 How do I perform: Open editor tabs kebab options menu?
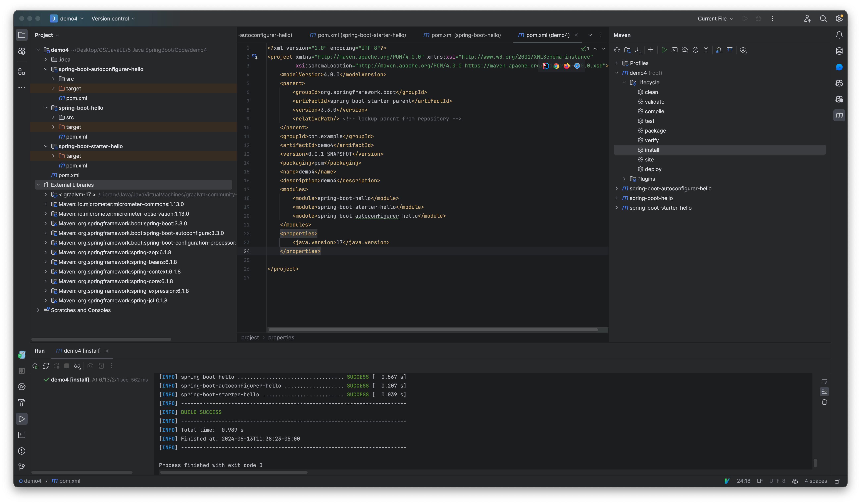(x=601, y=35)
